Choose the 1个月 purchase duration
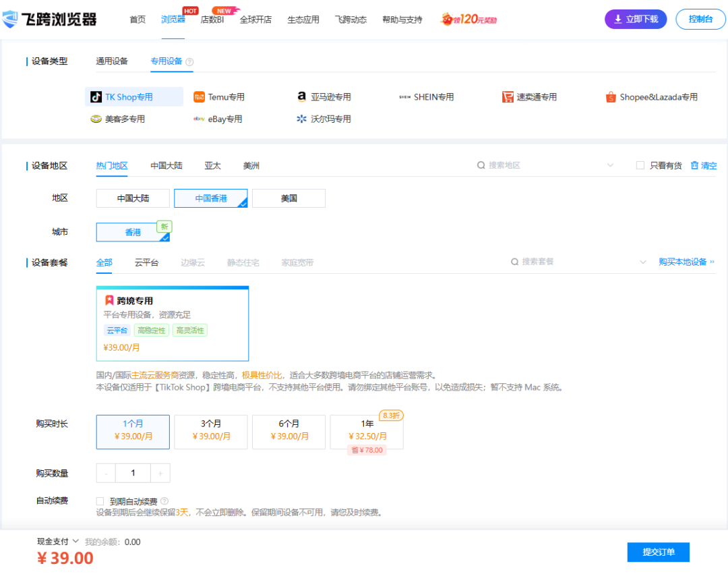This screenshot has height=574, width=728. click(133, 432)
